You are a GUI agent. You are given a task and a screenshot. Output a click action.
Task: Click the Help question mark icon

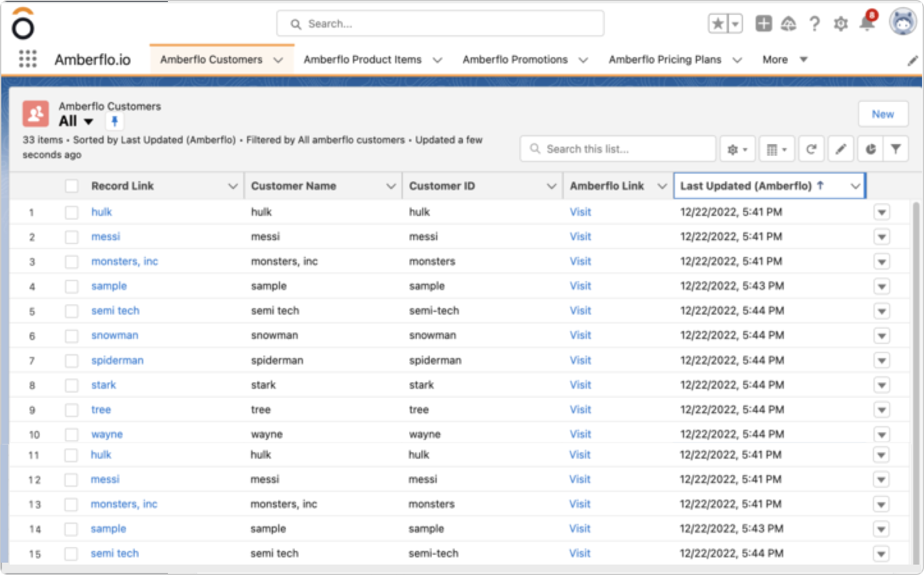coord(814,24)
